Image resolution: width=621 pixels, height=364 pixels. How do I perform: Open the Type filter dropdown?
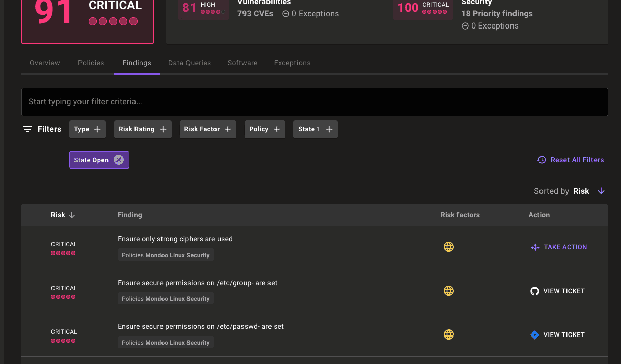87,129
